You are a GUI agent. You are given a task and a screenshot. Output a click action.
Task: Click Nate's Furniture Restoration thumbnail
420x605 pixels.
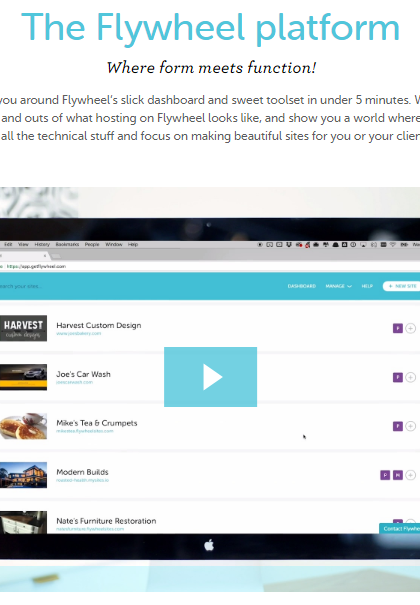click(x=23, y=522)
